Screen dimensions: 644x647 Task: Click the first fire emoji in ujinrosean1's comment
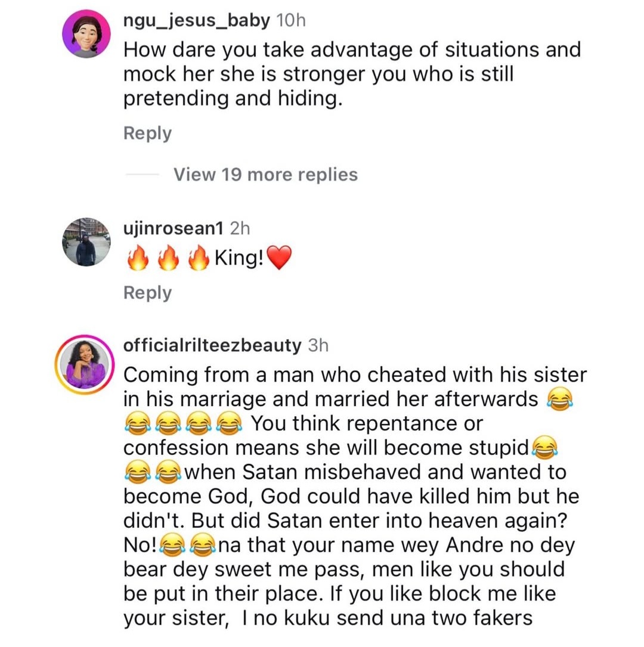(137, 261)
